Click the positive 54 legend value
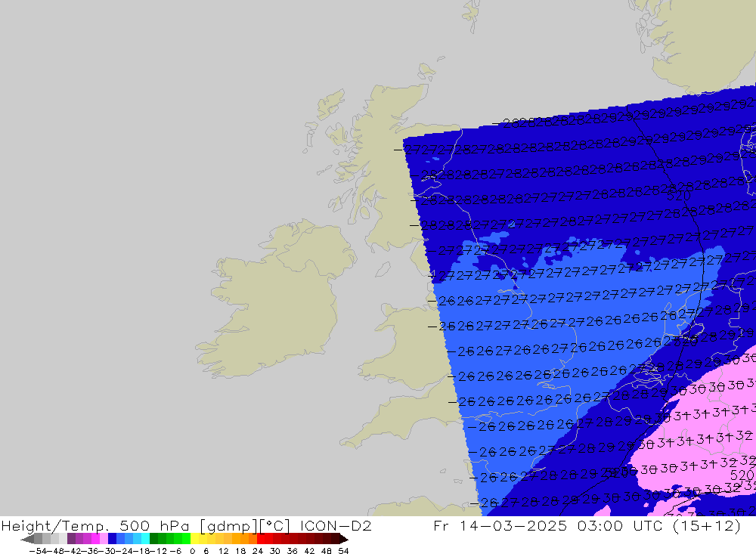The height and width of the screenshot is (554, 756). click(x=343, y=551)
